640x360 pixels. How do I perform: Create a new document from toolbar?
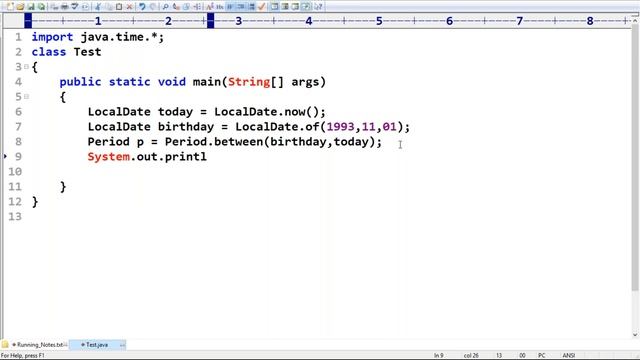(10, 7)
